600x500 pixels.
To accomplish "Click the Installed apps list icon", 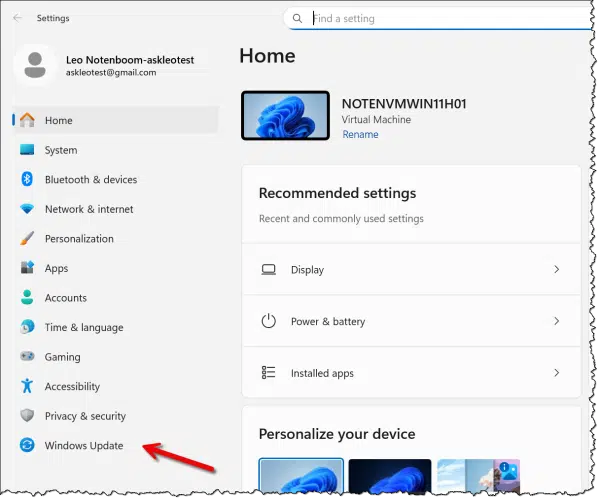I will 269,373.
